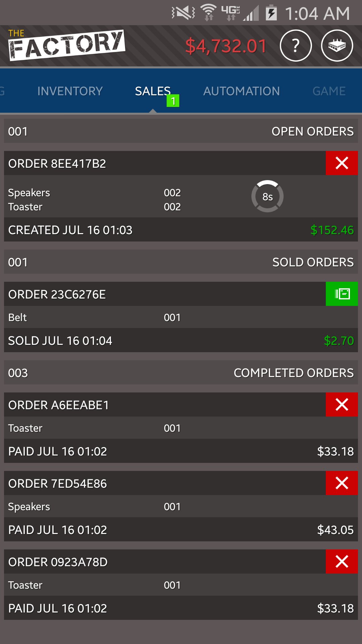Switch to the Inventory tab
The width and height of the screenshot is (362, 644).
click(70, 91)
